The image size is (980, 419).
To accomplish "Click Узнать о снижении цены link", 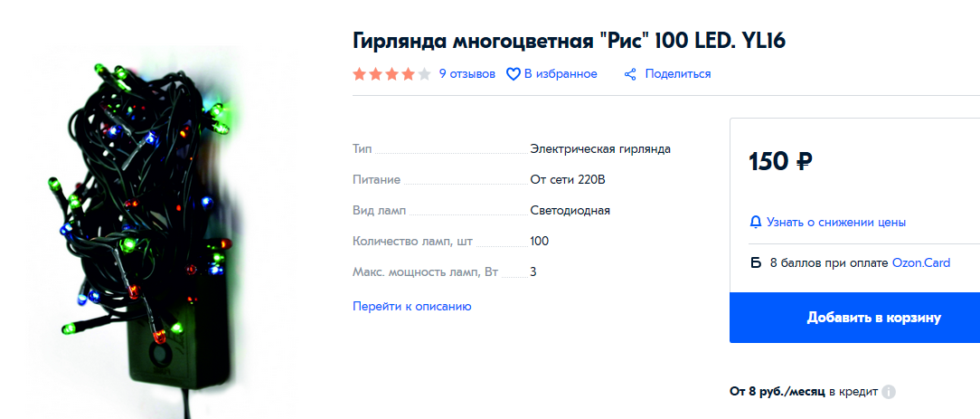I will (835, 222).
